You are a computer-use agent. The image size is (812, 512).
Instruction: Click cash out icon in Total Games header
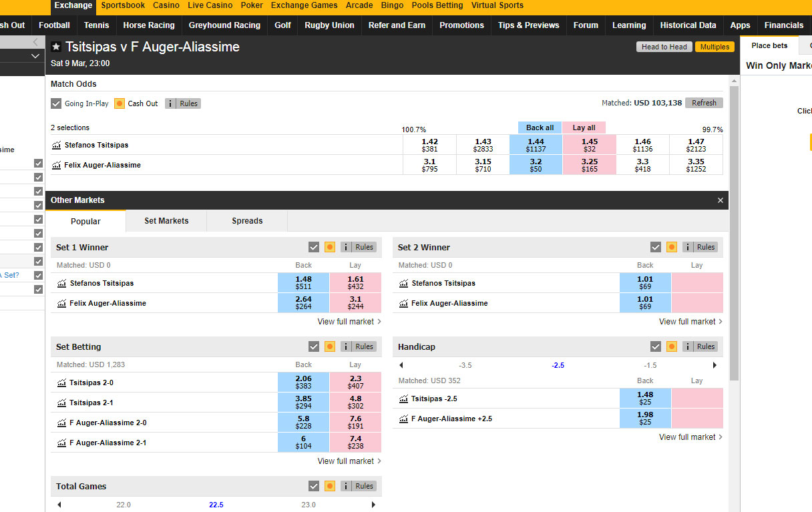(330, 486)
